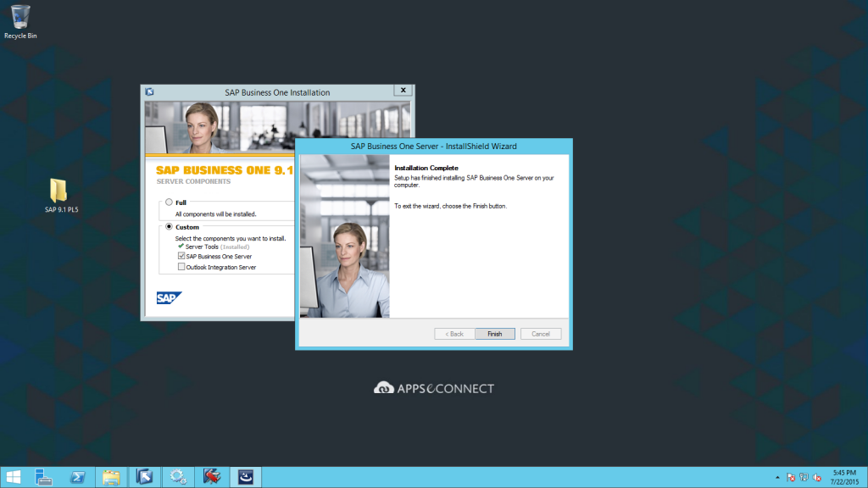This screenshot has height=488, width=868.
Task: Select the SAP 9.1 PL5 folder icon
Action: [x=61, y=196]
